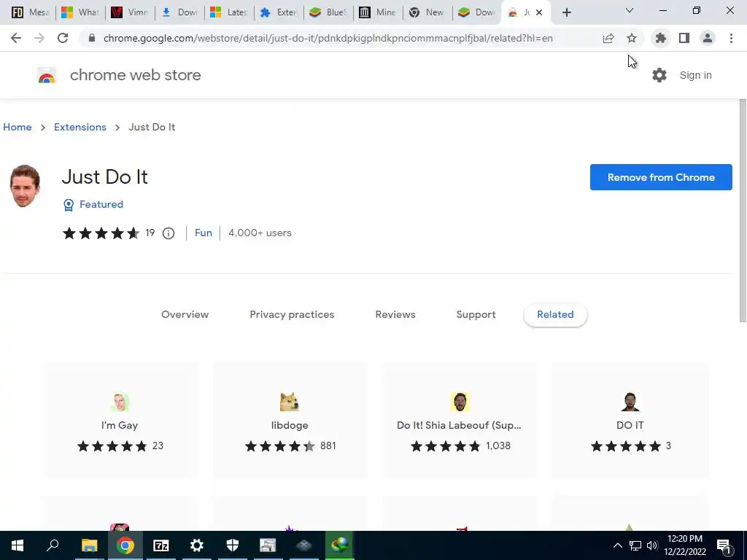747x560 pixels.
Task: Open Windows Settings from taskbar
Action: click(197, 545)
